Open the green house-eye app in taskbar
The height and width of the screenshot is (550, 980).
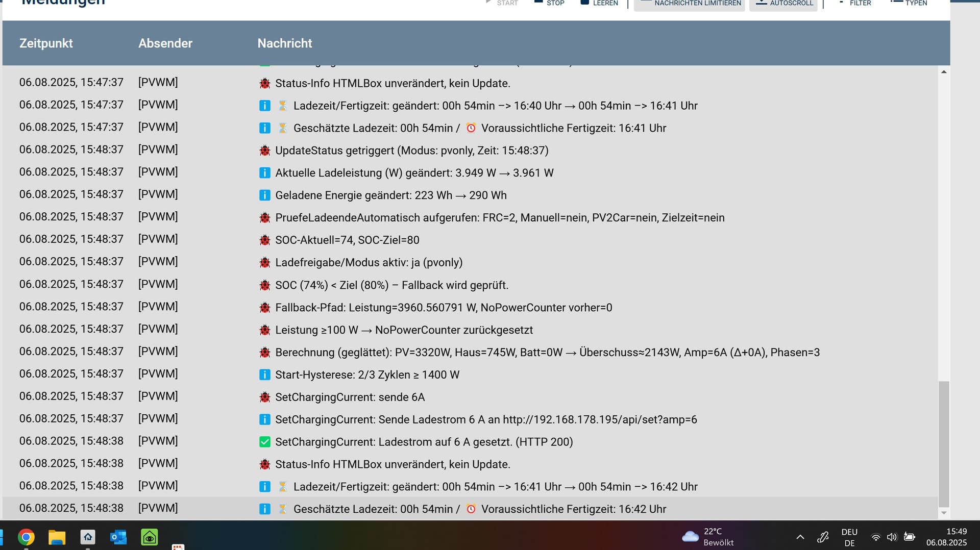pyautogui.click(x=149, y=537)
